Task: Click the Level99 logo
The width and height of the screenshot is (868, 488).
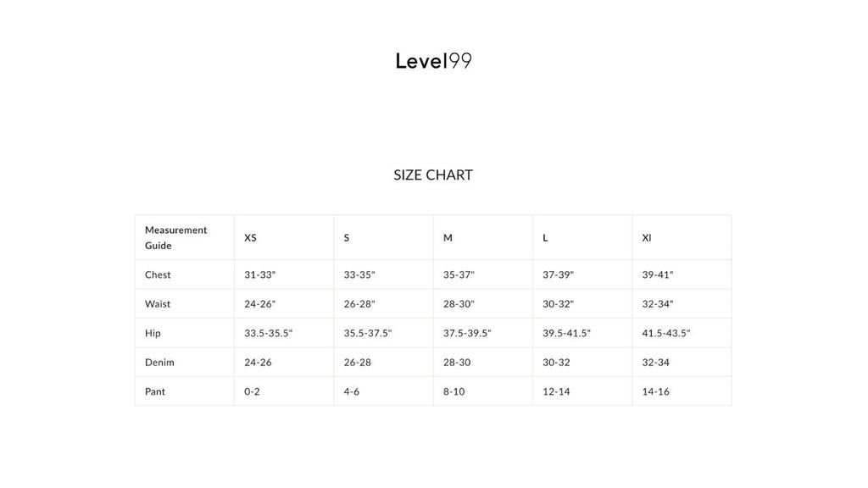Action: 433,61
